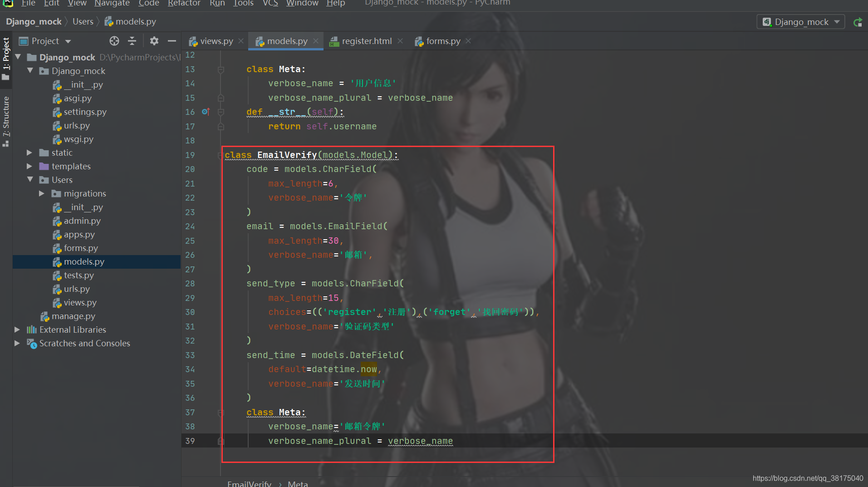Open the Tools menu
The width and height of the screenshot is (868, 487).
click(x=243, y=3)
